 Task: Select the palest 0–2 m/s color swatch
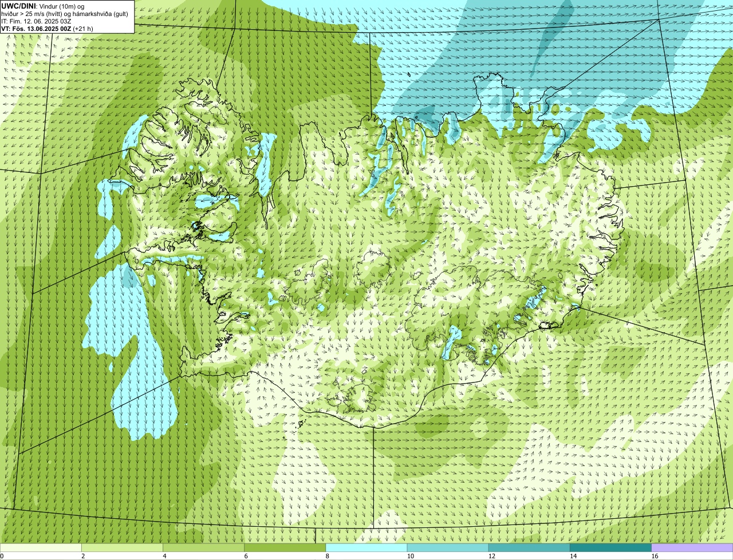41,548
